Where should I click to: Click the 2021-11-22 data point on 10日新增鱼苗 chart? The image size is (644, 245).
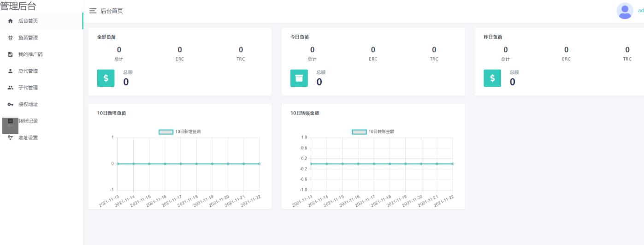point(259,164)
